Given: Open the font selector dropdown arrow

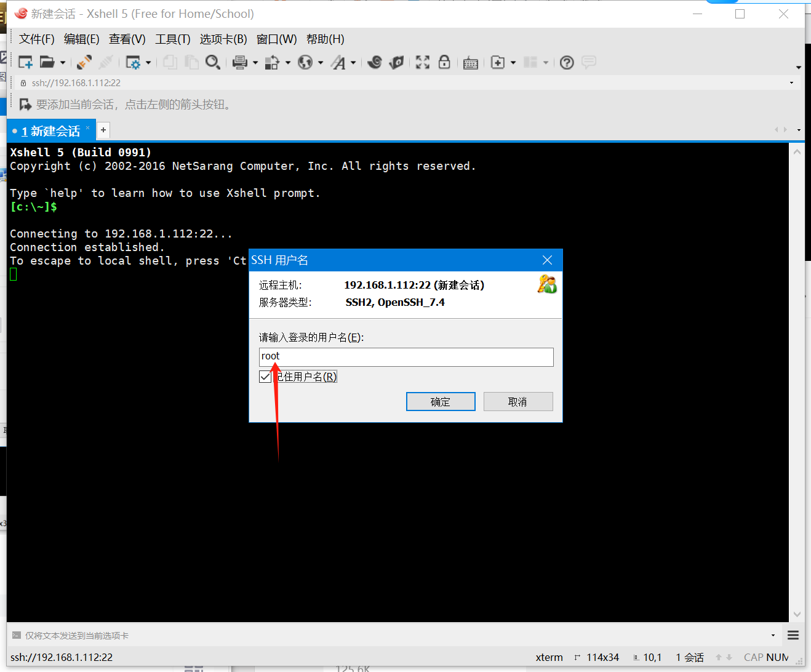Looking at the screenshot, I should [353, 62].
